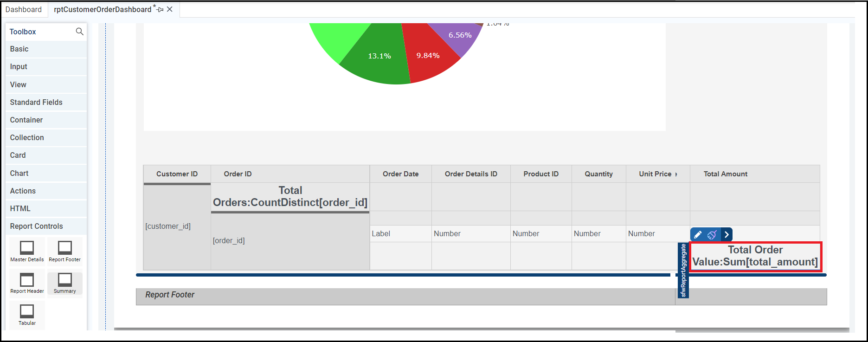Expand the Basic toolbox section

pos(46,49)
